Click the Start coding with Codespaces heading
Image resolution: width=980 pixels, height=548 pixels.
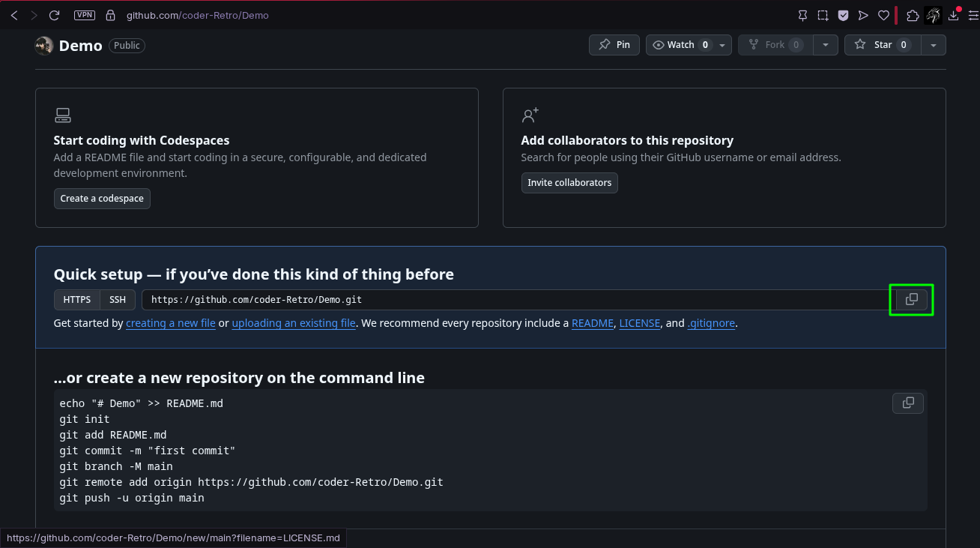click(142, 140)
